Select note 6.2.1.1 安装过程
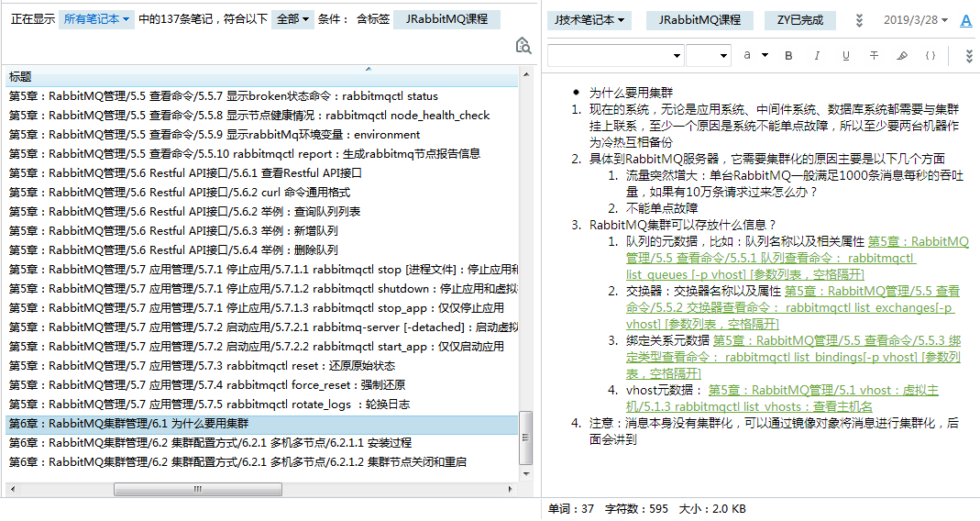The width and height of the screenshot is (980, 521). point(262,443)
